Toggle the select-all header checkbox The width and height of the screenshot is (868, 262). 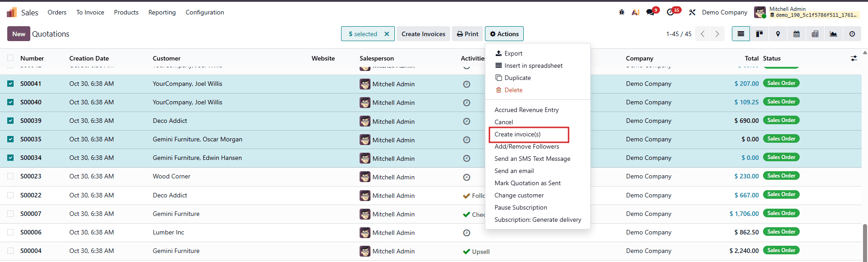tap(10, 58)
